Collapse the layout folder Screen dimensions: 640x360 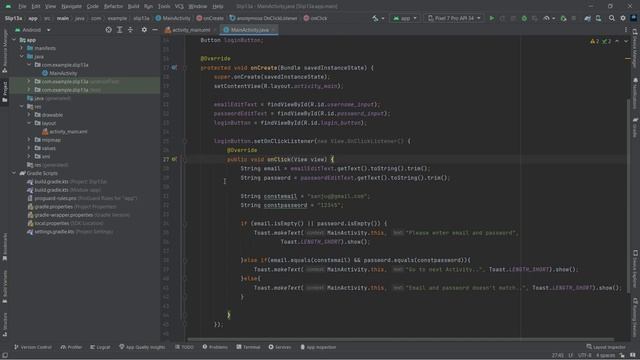[29, 123]
